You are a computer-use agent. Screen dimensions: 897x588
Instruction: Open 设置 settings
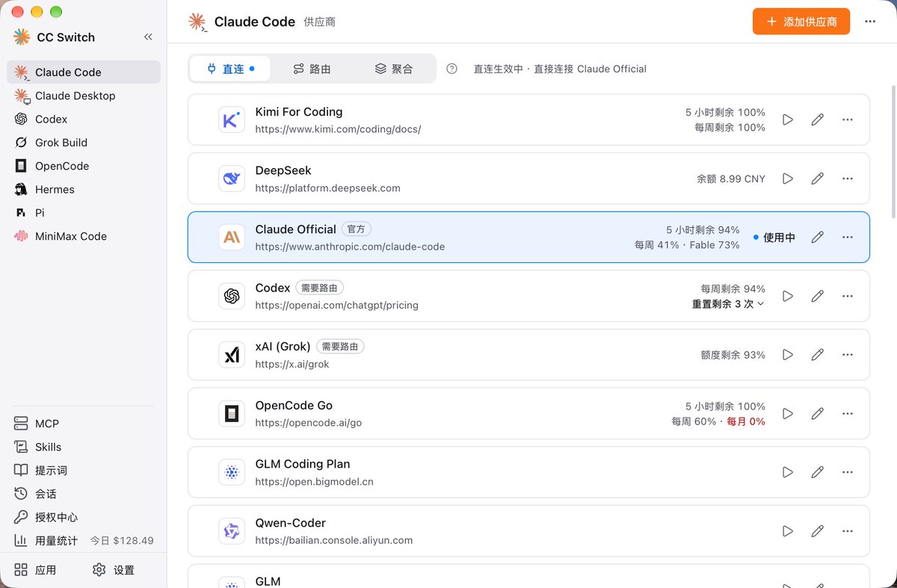[114, 570]
